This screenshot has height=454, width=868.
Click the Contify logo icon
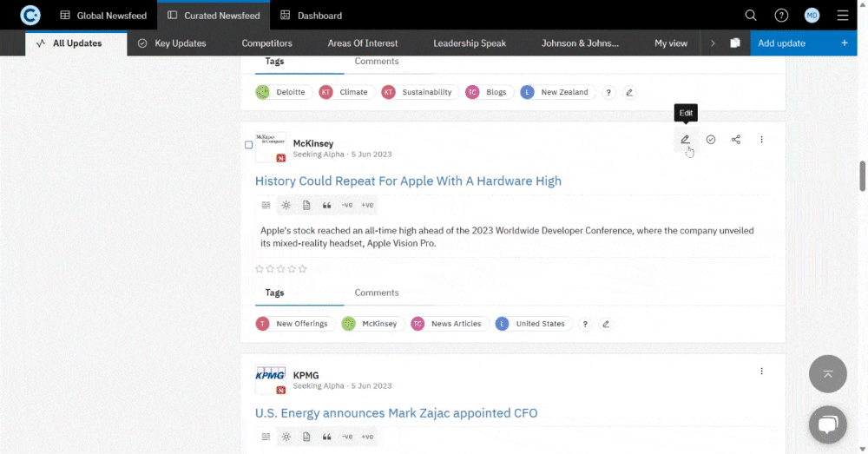30,15
